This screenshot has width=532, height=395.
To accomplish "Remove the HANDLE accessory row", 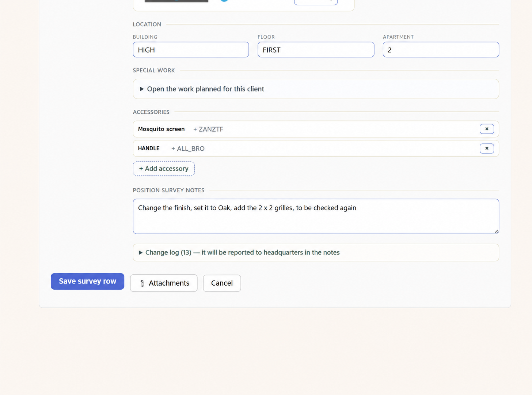I will (x=487, y=148).
